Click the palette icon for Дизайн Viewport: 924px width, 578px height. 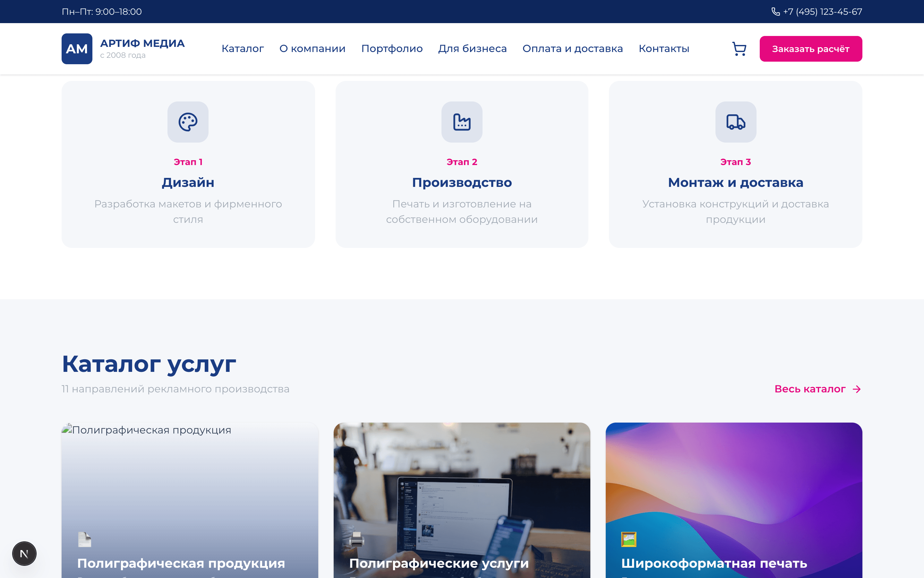click(x=188, y=122)
